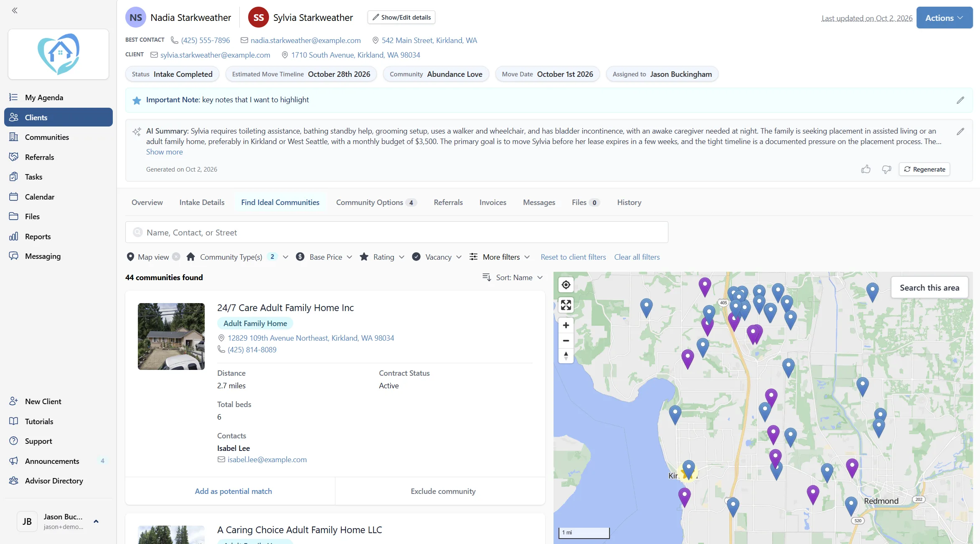Click Show/Edit details button
The width and height of the screenshot is (980, 544).
[401, 17]
